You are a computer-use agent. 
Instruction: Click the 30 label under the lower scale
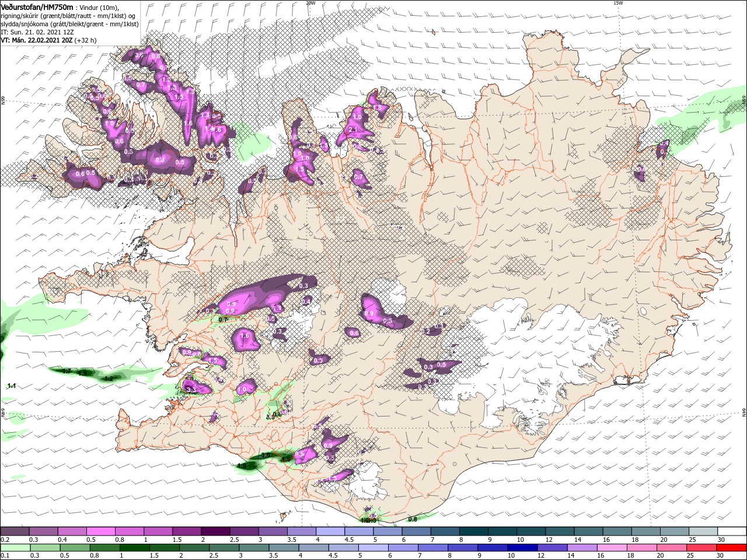tap(721, 556)
